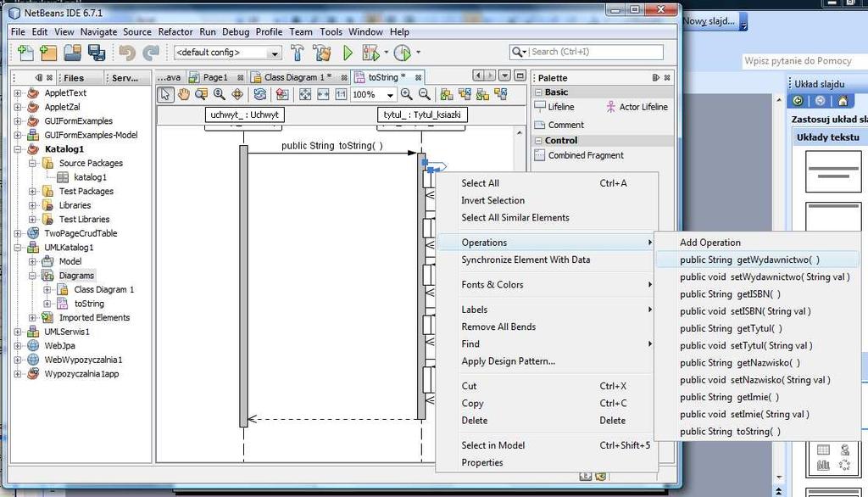Click the zoom out magnifier minus icon

425,94
